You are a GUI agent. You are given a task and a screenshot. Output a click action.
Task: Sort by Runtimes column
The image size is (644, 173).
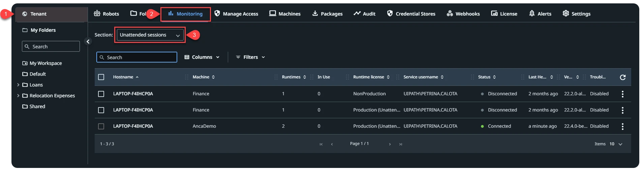[294, 77]
